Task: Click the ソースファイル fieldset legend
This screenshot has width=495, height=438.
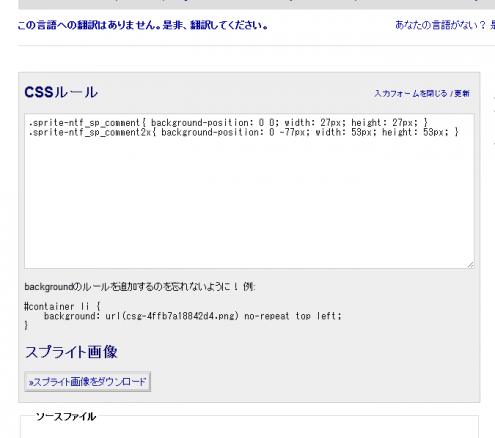Action: 66,416
